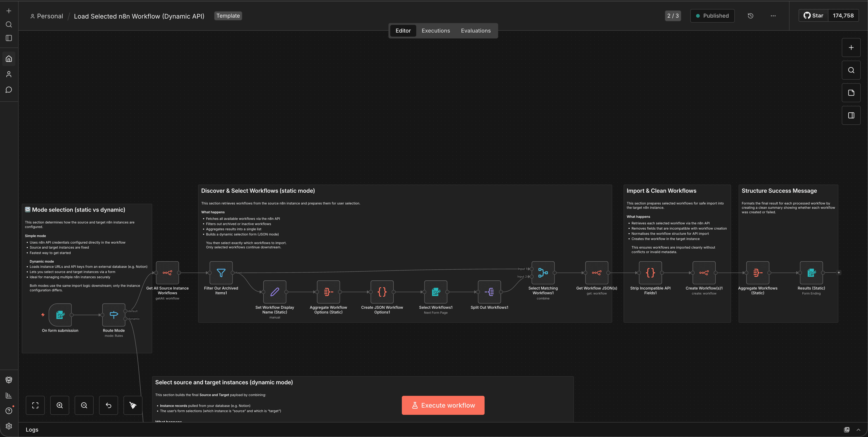Click the GitHub Star button
This screenshot has height=437, width=868.
coord(813,16)
